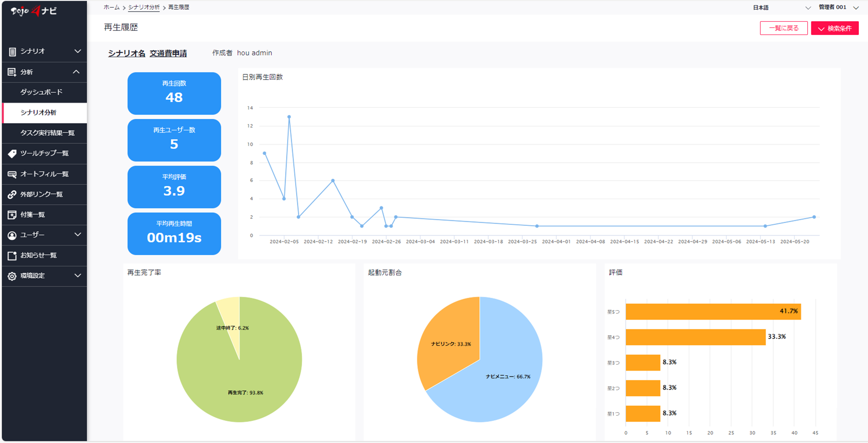The height and width of the screenshot is (443, 868).
Task: Click the 一覧に戻る button
Action: pyautogui.click(x=783, y=28)
